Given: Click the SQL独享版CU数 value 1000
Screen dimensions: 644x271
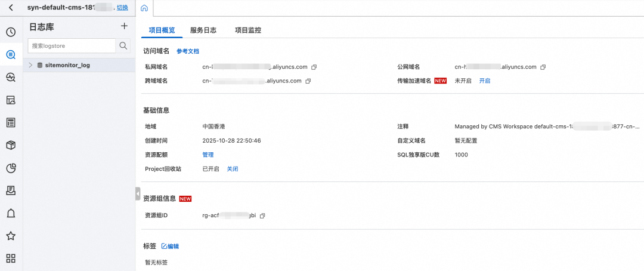Looking at the screenshot, I should click(461, 155).
